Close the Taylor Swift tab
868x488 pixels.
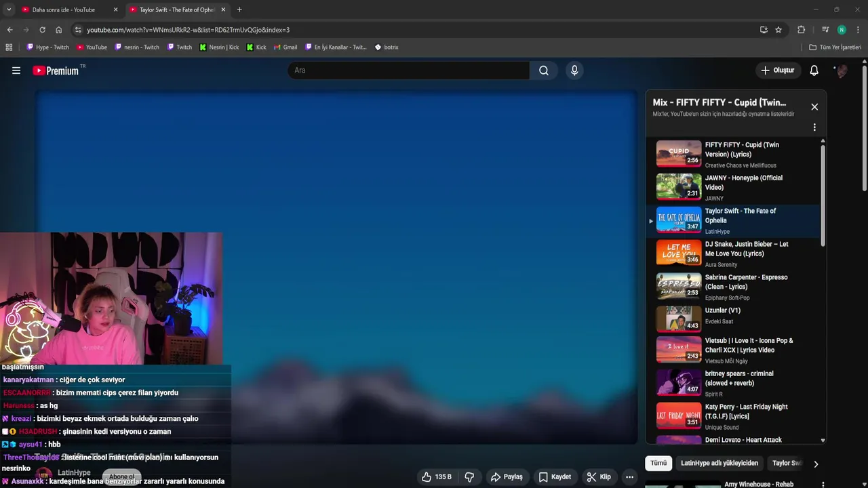point(224,9)
